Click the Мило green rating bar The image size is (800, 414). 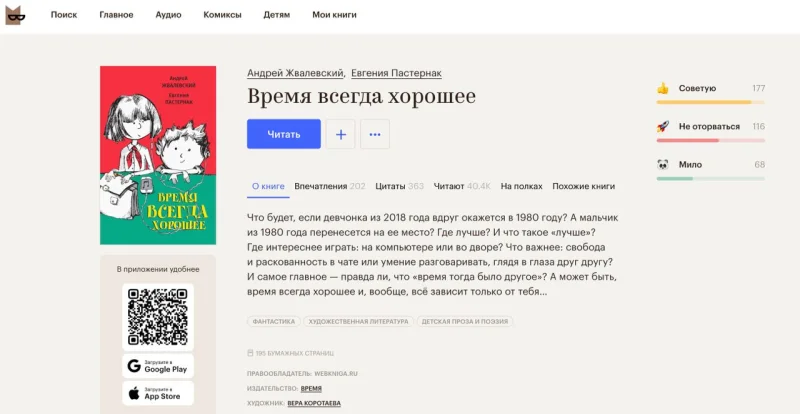(711, 179)
